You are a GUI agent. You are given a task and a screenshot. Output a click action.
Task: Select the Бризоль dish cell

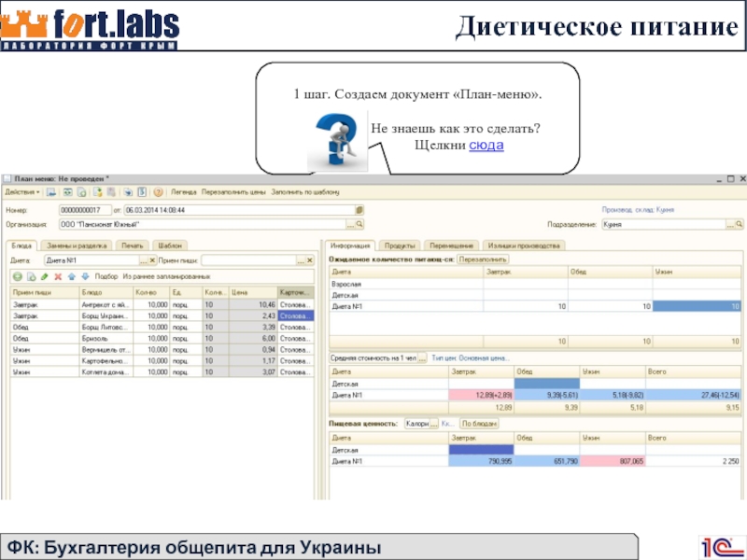pyautogui.click(x=106, y=339)
